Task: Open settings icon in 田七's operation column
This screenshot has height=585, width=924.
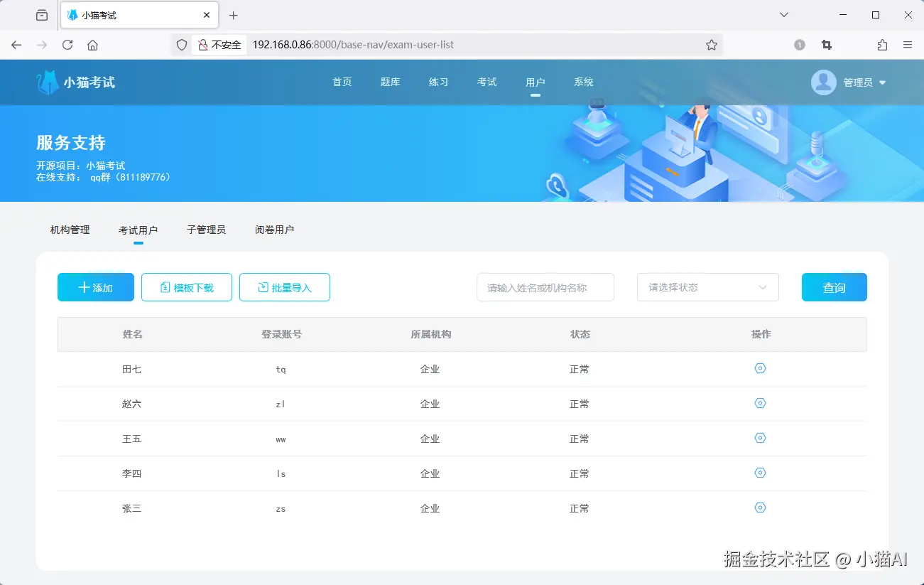Action: click(x=760, y=368)
